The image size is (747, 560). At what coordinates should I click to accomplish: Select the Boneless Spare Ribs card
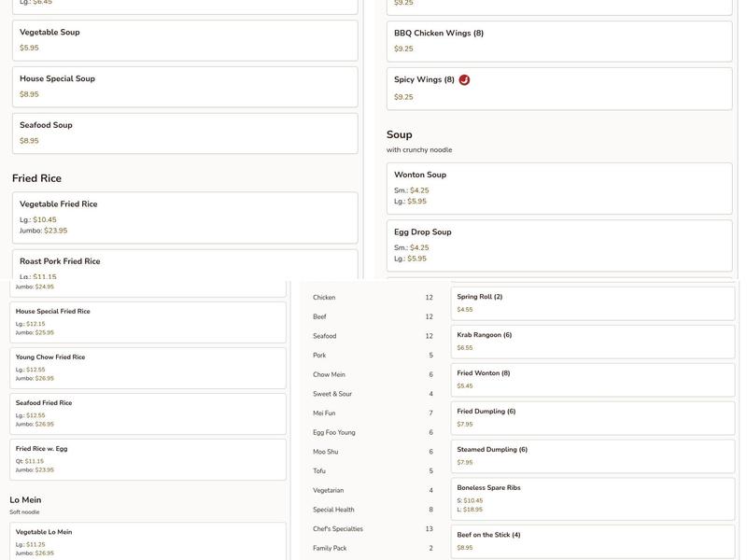coord(594,498)
